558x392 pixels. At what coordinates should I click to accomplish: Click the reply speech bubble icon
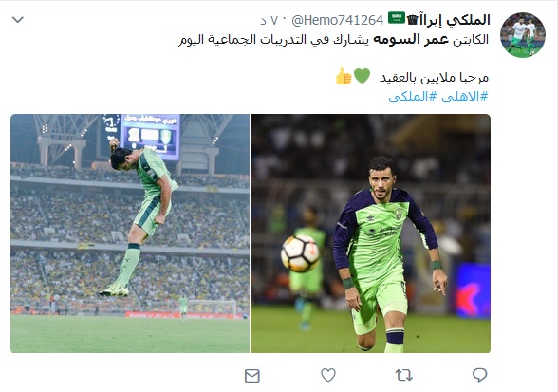coord(479,375)
